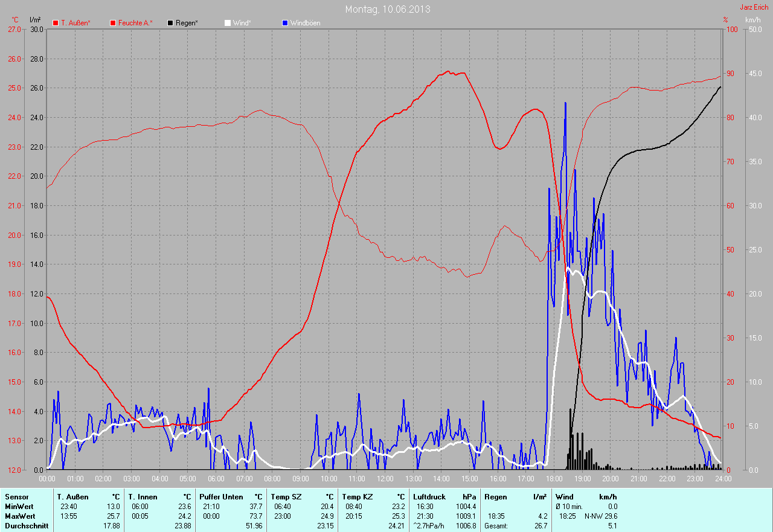Click the wind maximum time '18:25'

(x=568, y=516)
